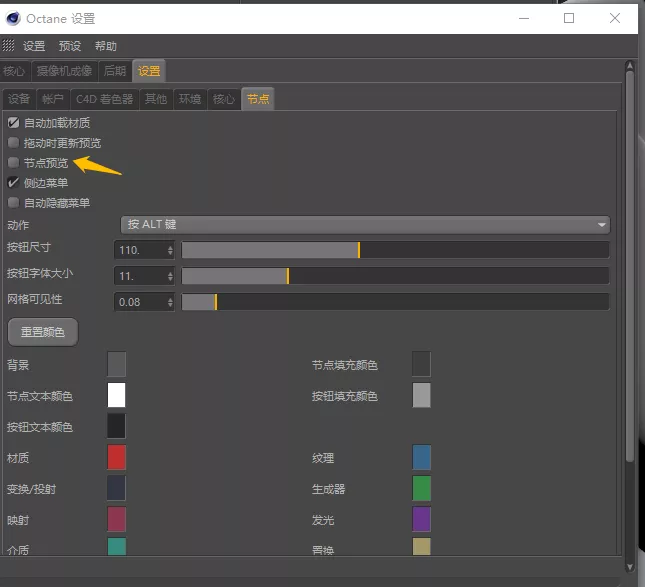The height and width of the screenshot is (587, 645).
Task: Open the 其他 sub-tab
Action: click(x=156, y=99)
